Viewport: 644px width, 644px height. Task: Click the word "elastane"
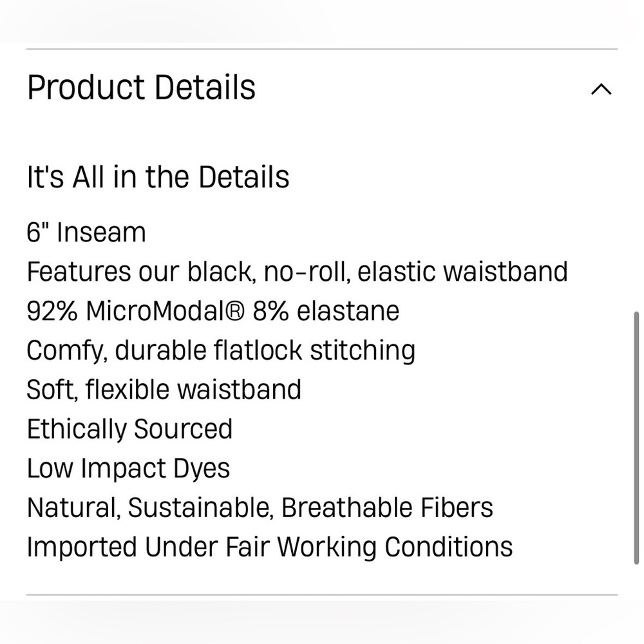pyautogui.click(x=348, y=311)
